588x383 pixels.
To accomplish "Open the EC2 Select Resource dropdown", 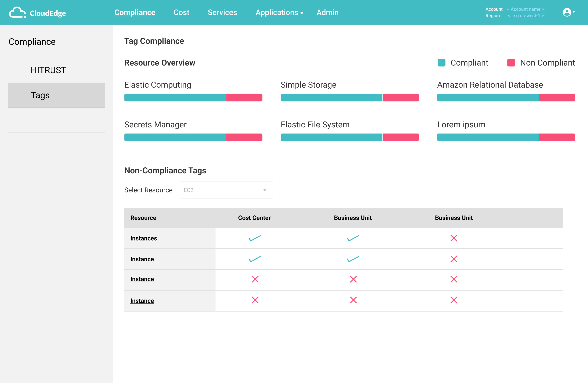I will 226,190.
